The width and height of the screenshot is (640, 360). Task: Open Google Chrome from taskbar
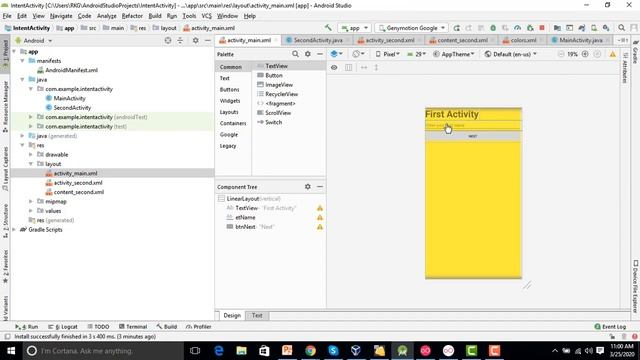coord(310,351)
